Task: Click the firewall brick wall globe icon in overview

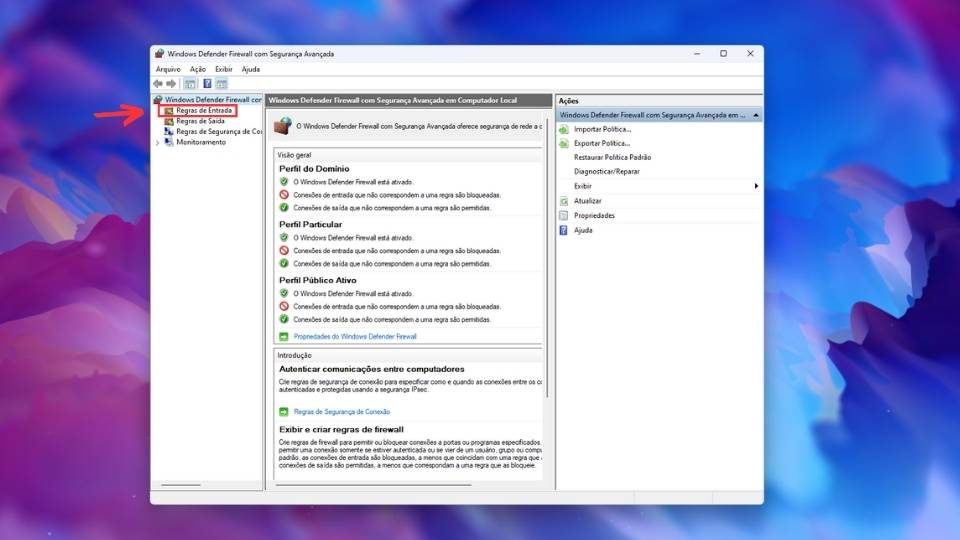Action: tap(282, 126)
